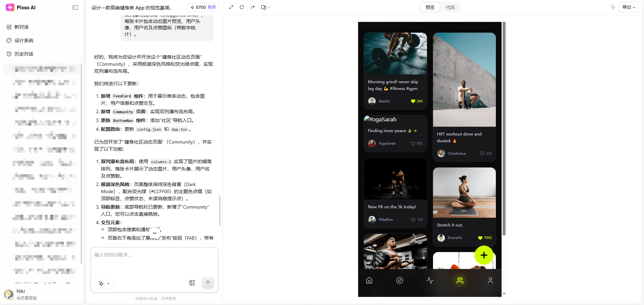Toggle the like heart on AlexFit's post
Image resolution: width=644 pixels, height=305 pixels.
(413, 101)
